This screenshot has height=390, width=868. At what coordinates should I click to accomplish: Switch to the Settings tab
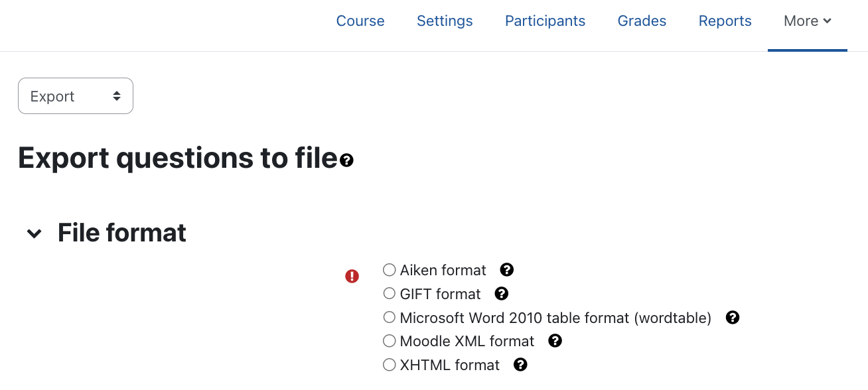[x=445, y=21]
